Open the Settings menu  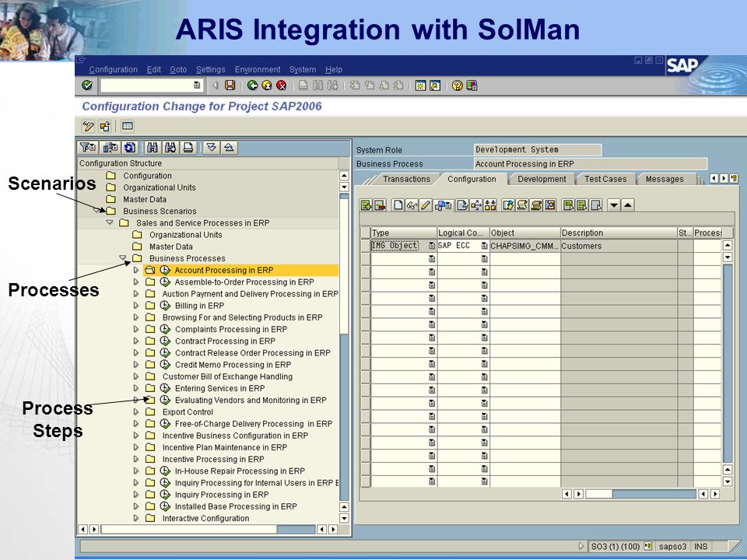pyautogui.click(x=211, y=69)
